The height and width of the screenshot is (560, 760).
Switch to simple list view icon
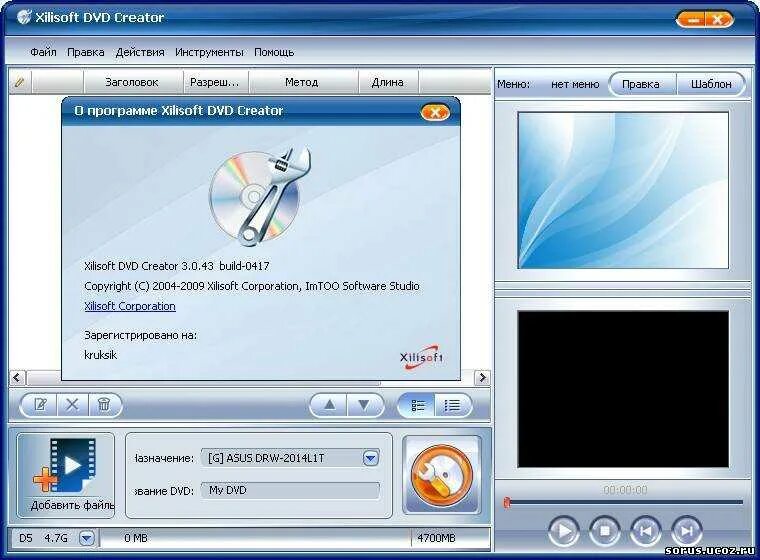pyautogui.click(x=452, y=405)
